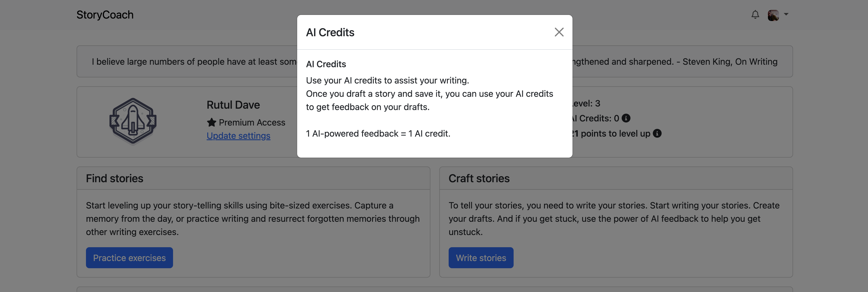This screenshot has width=868, height=292.
Task: Open the notifications bell
Action: (755, 14)
